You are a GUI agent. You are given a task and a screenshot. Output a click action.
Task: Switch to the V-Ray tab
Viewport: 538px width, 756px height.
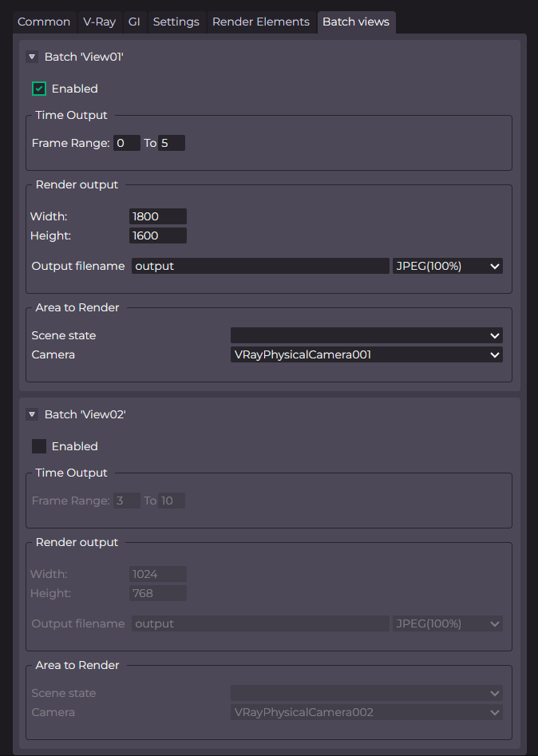pyautogui.click(x=99, y=22)
